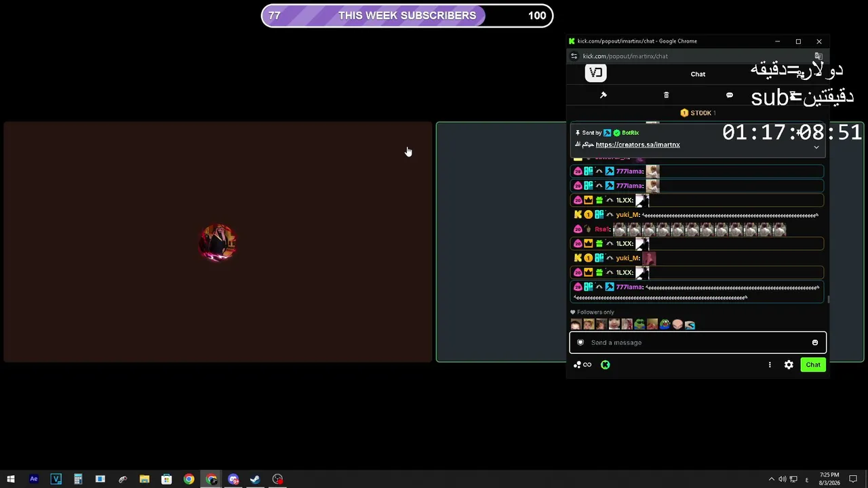Open Calculator from taskbar
Screen dimensions: 868x488
pos(78,479)
